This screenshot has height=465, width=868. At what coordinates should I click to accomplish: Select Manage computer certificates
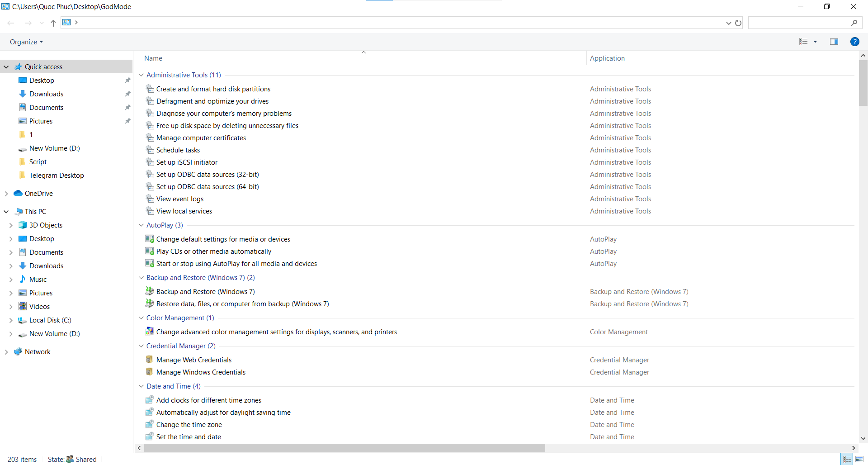pyautogui.click(x=201, y=138)
